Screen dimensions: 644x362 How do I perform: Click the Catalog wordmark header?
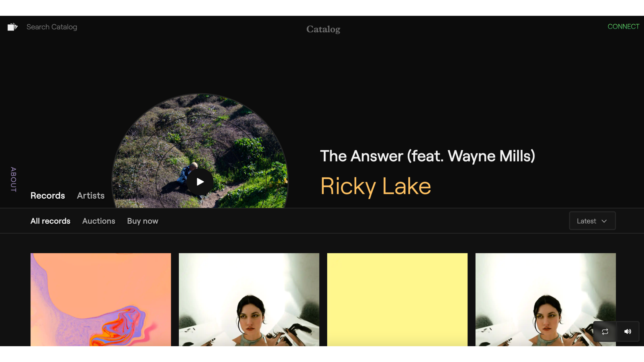[323, 29]
